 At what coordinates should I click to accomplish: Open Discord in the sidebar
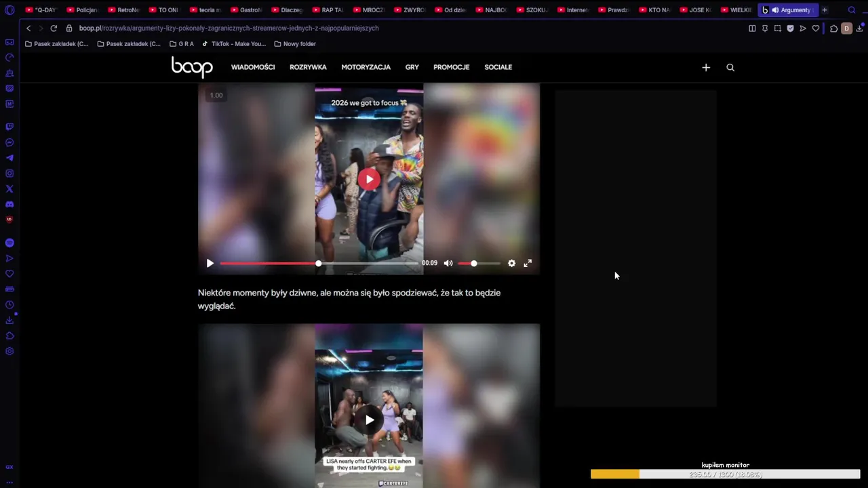click(x=9, y=204)
